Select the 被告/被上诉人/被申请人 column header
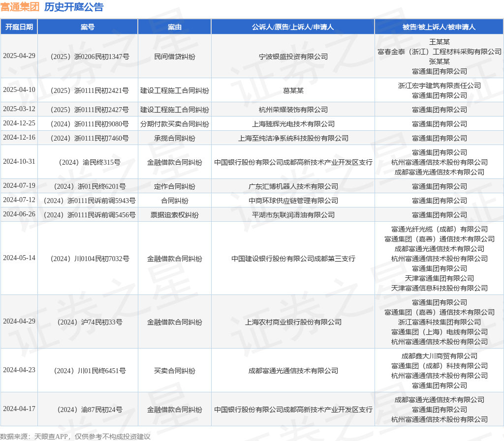This screenshot has width=504, height=441. pos(439,27)
